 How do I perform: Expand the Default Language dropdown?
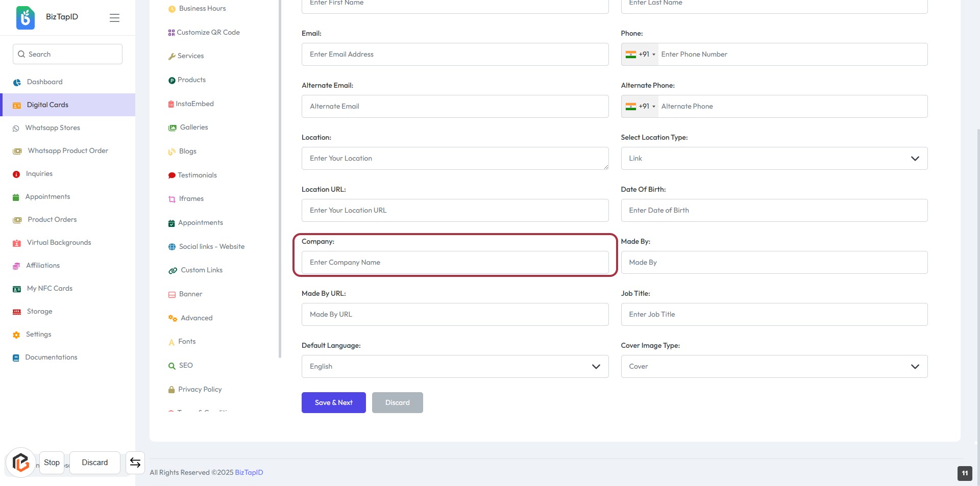(455, 367)
